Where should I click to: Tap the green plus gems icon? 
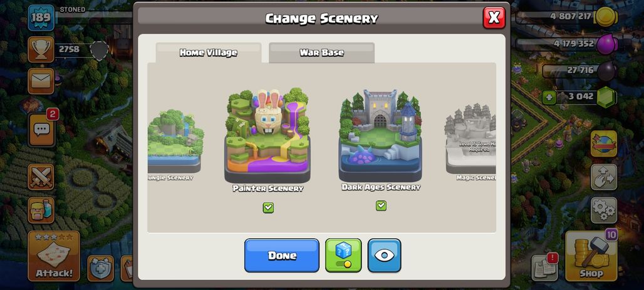point(549,98)
